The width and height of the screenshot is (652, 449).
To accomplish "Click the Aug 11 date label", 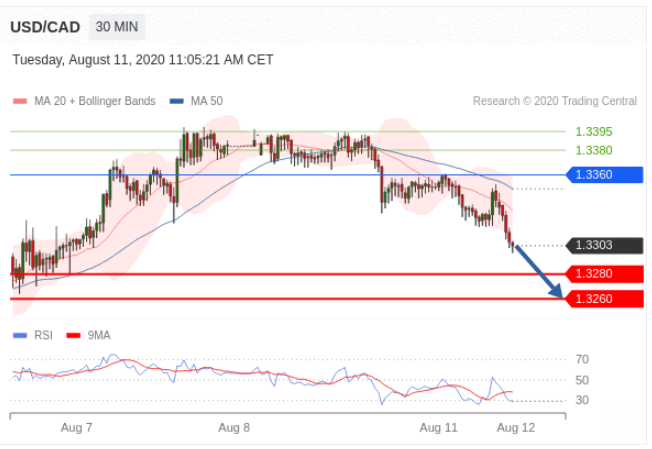I will [438, 427].
